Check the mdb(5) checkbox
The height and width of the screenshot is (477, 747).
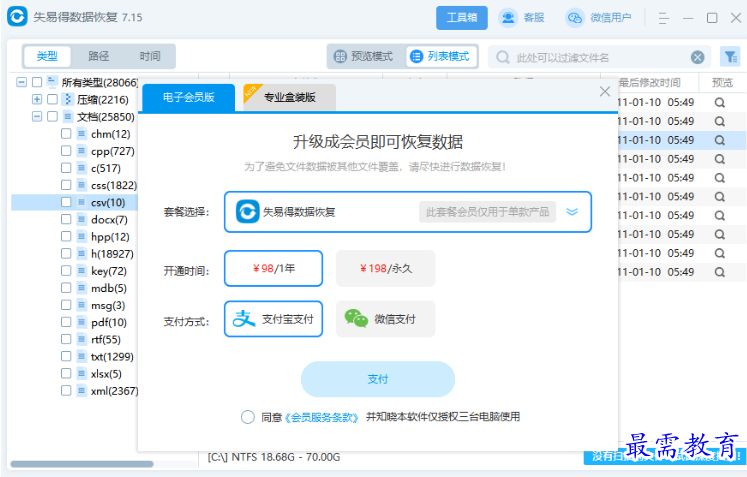click(x=66, y=288)
